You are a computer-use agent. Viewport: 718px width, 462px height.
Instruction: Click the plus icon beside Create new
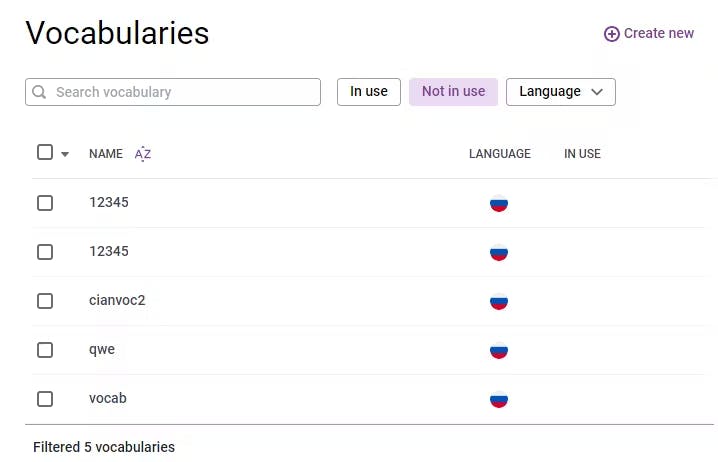(612, 34)
